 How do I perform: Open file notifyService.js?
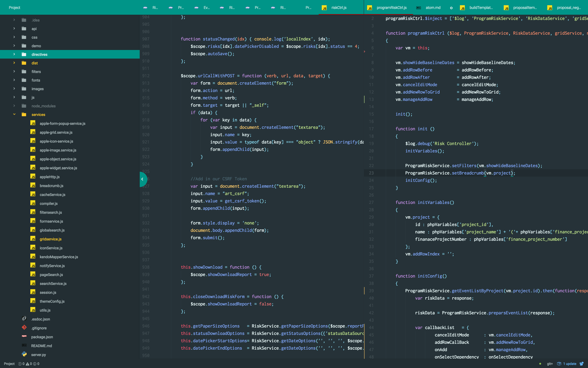pos(52,266)
